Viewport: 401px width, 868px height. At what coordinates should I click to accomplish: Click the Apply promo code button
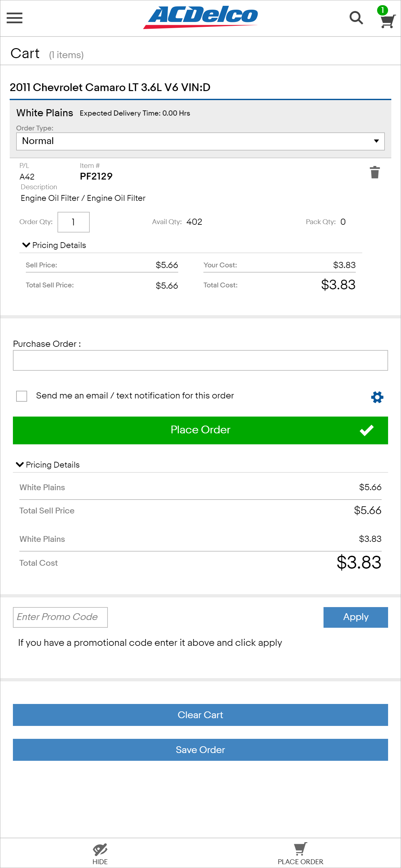tap(355, 617)
